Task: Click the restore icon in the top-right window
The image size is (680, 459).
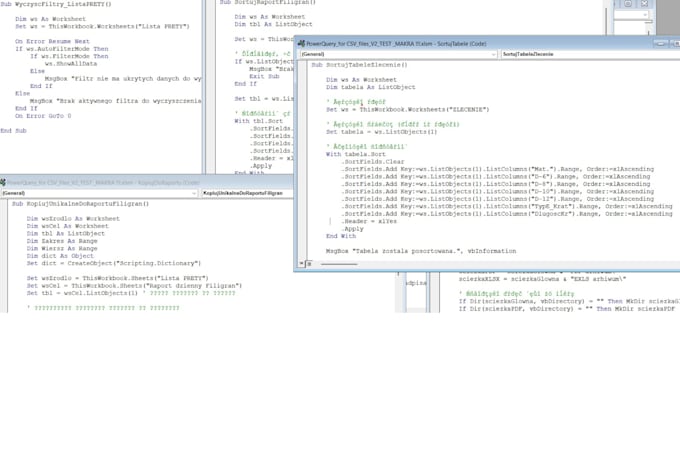Action: 628,3
